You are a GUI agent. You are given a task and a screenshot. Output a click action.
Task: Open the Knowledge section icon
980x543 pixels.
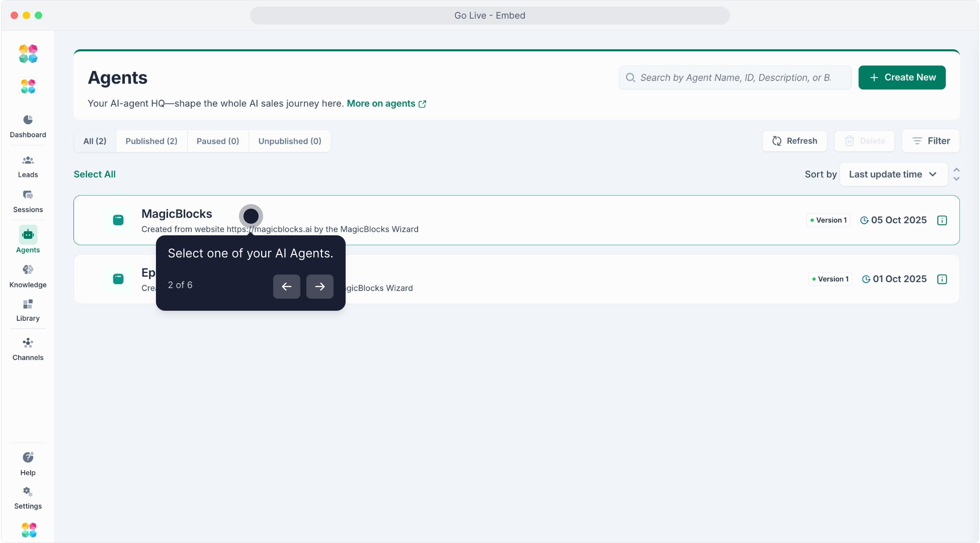tap(28, 270)
